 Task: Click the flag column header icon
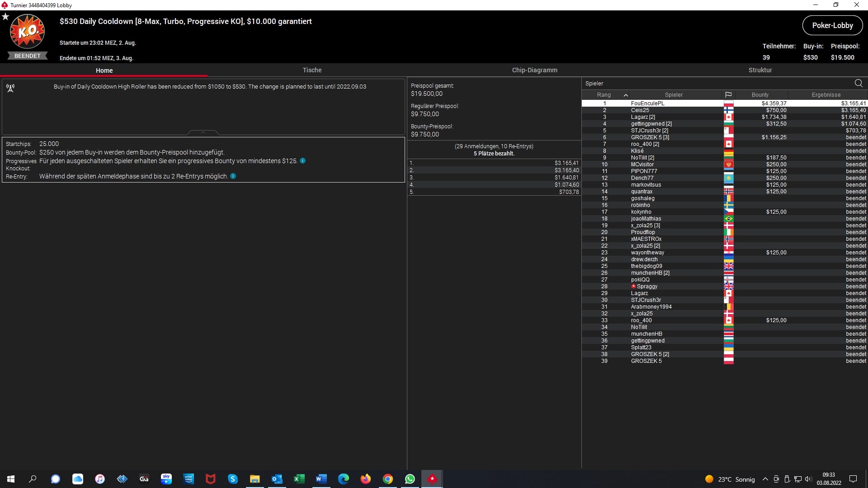(728, 95)
